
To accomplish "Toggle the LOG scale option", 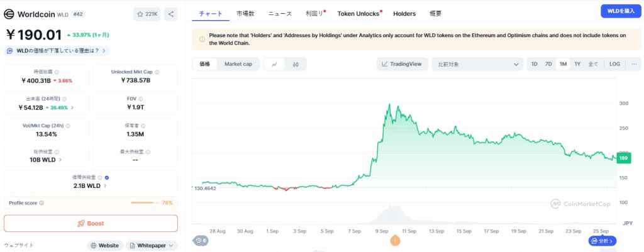I will pyautogui.click(x=615, y=64).
